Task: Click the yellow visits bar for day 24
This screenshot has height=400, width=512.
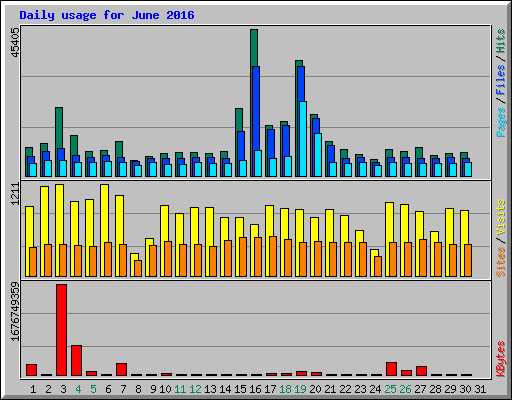Action: coord(374,253)
